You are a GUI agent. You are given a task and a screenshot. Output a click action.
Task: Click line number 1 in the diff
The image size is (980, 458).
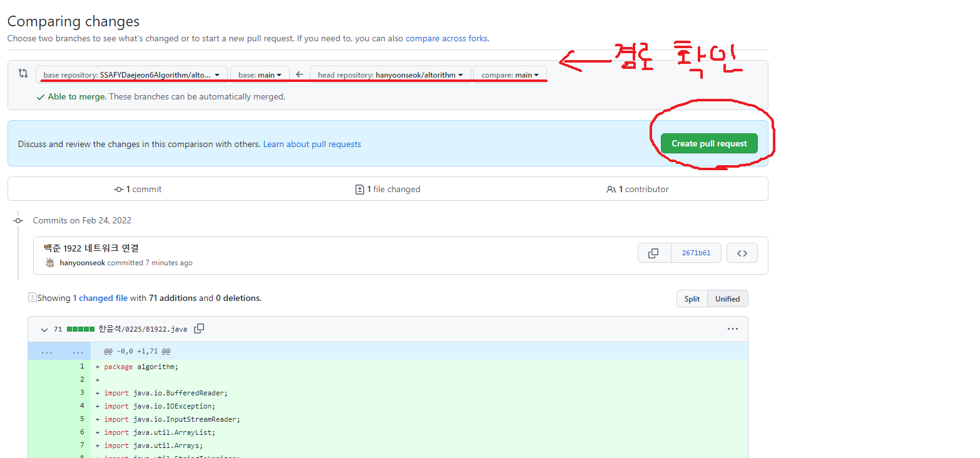(82, 367)
